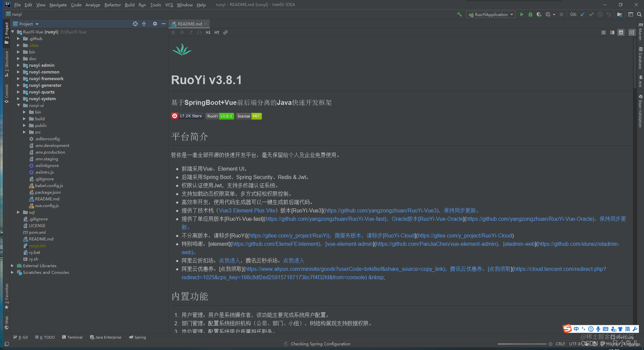The image size is (644, 350).
Task: Build project with the hammer icon
Action: 460,14
